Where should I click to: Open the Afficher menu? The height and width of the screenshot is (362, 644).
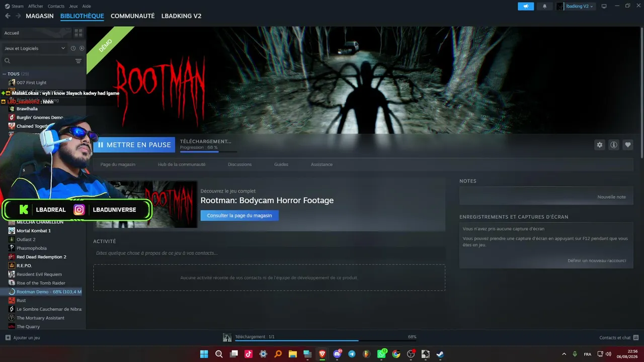(x=36, y=6)
